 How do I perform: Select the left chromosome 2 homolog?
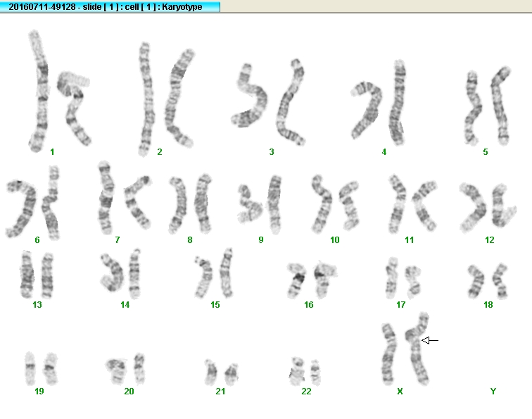pos(146,99)
